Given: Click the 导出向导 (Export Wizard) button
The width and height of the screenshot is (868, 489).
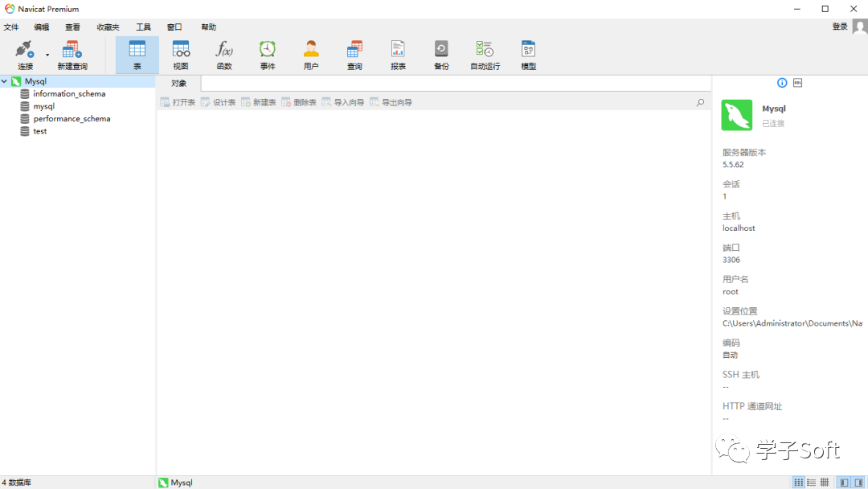Looking at the screenshot, I should pyautogui.click(x=391, y=102).
